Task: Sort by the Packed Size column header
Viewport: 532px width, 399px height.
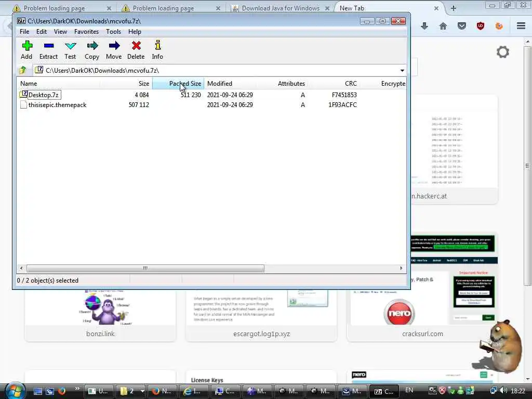Action: coord(178,84)
